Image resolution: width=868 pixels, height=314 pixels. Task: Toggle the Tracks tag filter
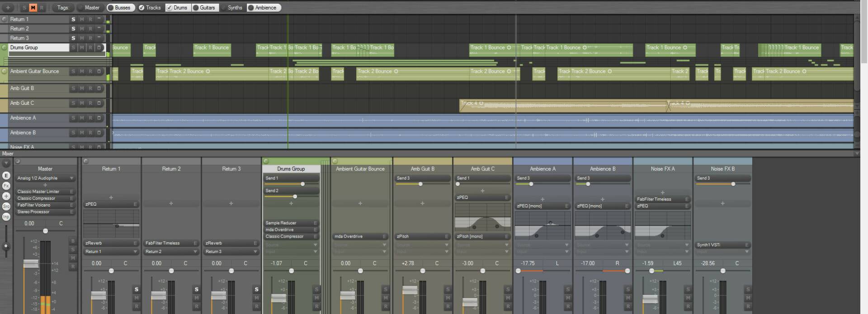150,8
